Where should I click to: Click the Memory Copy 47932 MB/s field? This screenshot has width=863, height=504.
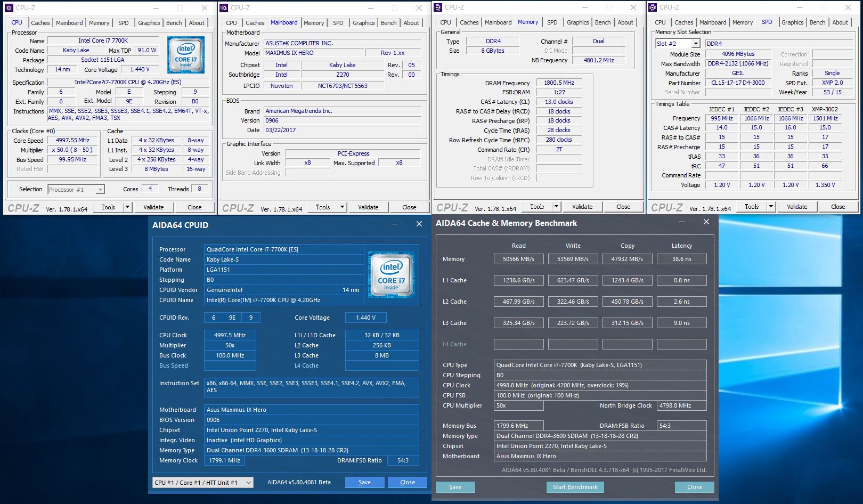click(x=627, y=259)
